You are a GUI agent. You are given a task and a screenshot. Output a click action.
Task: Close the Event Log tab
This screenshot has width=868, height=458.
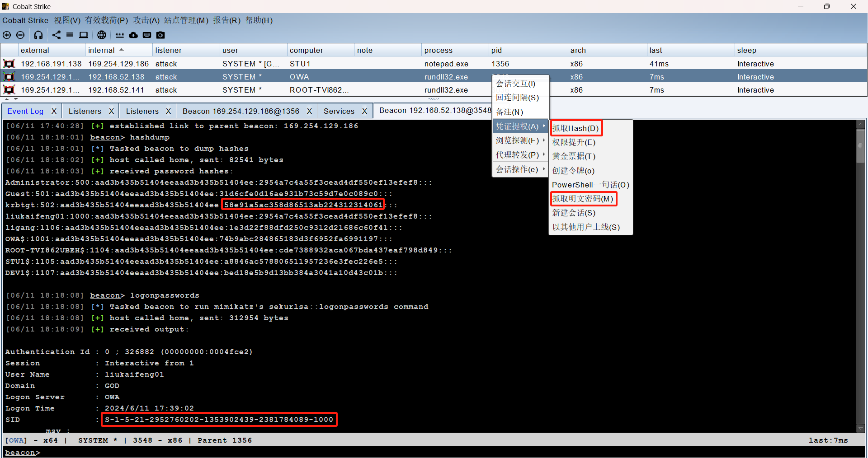(54, 111)
